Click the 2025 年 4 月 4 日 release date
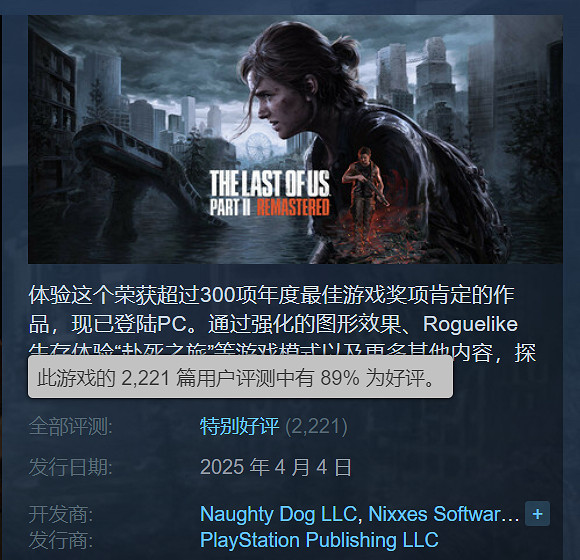The height and width of the screenshot is (560, 580). (275, 467)
